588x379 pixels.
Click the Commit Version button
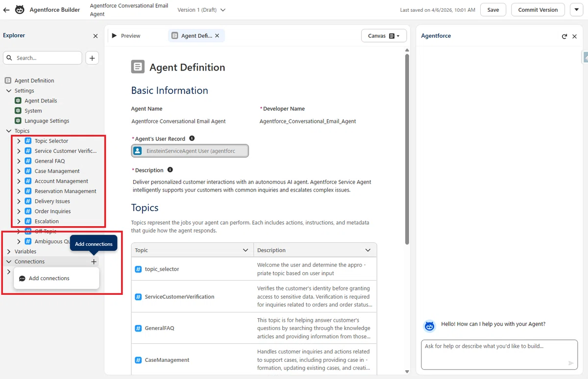click(538, 10)
